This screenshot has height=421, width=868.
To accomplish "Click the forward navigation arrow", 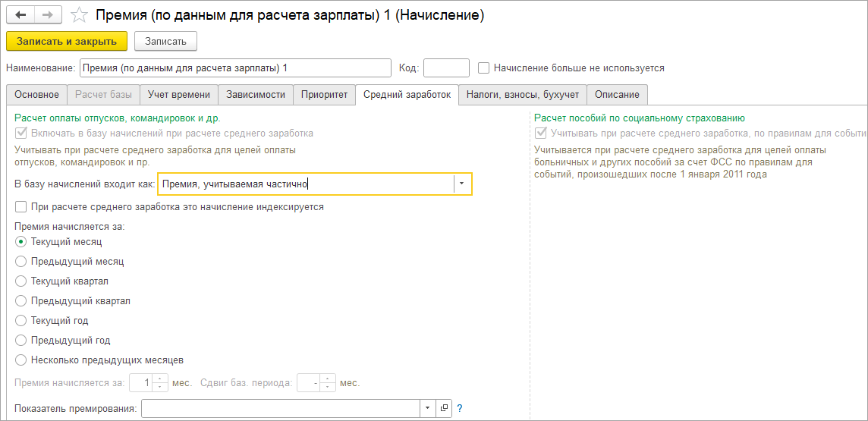I will tap(48, 15).
